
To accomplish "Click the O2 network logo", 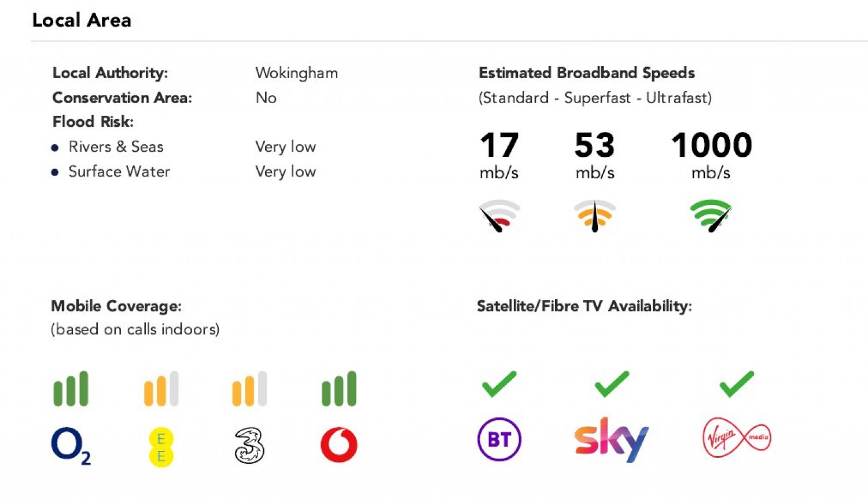I will pos(69,445).
